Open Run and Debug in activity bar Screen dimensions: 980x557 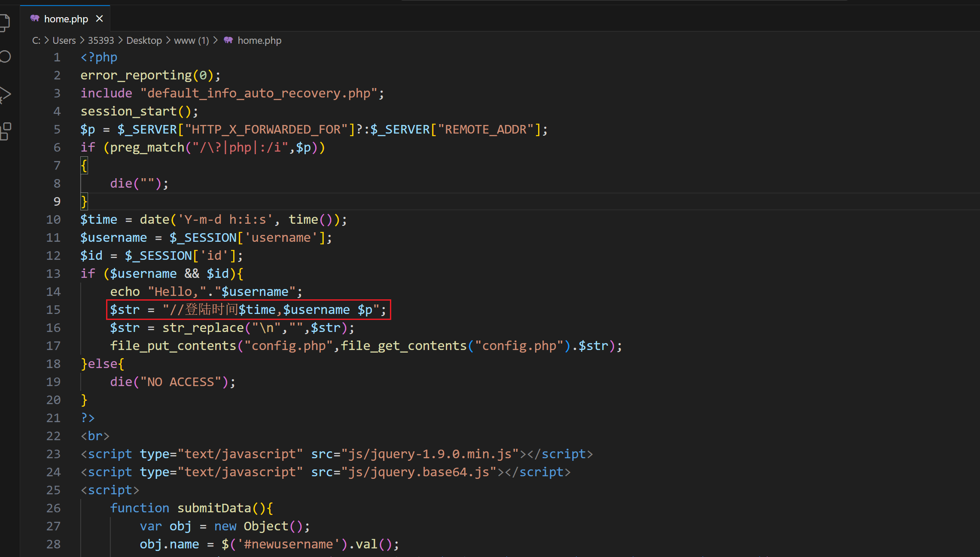click(x=5, y=94)
